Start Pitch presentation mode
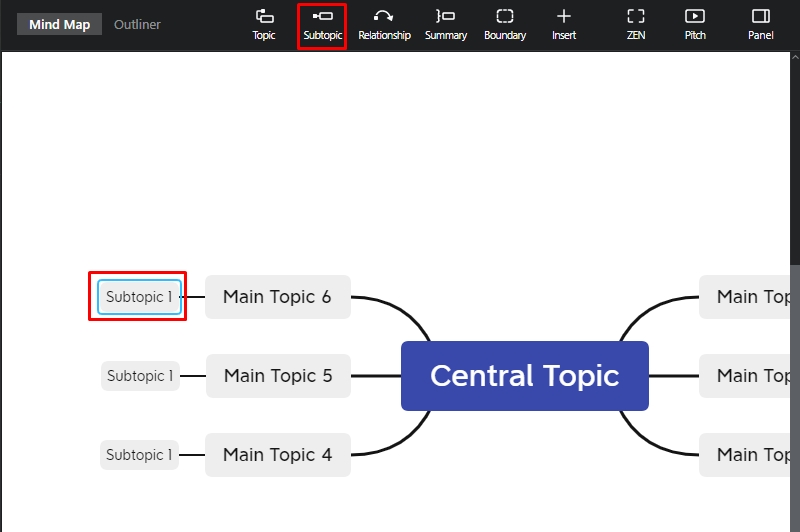Screen dimensions: 800x532 (695, 24)
